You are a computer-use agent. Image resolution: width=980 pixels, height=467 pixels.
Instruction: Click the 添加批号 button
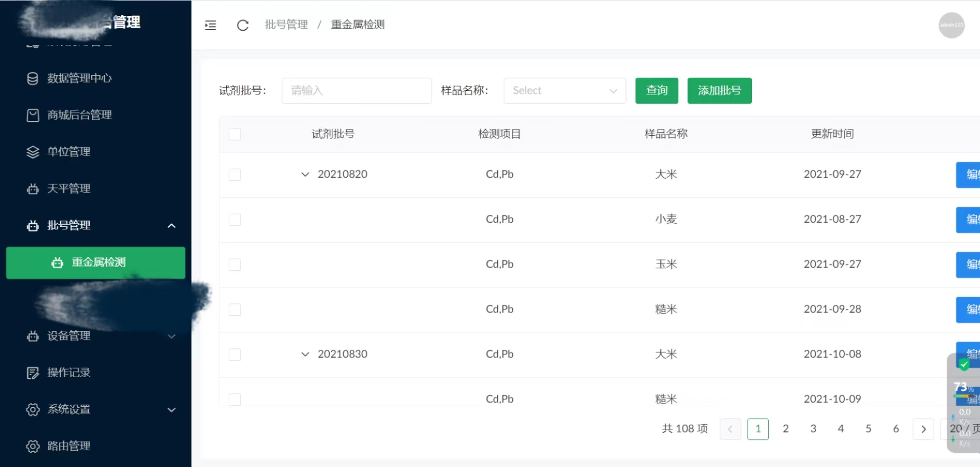(x=719, y=90)
